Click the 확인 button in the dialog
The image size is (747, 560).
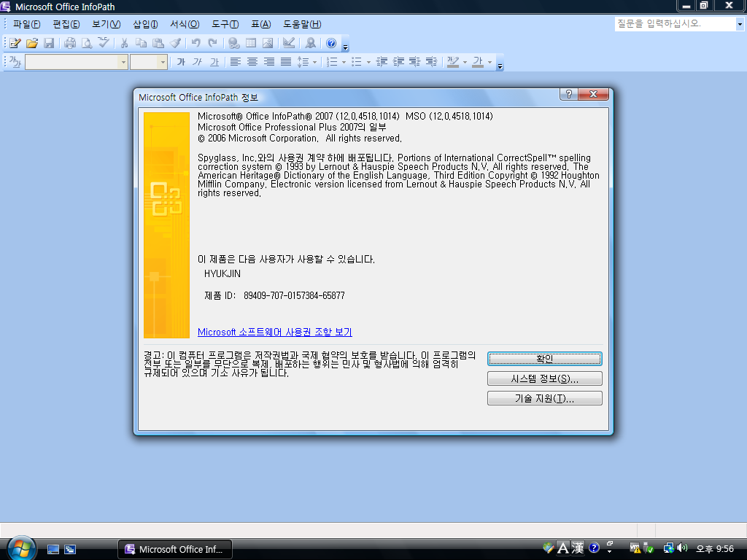(x=544, y=359)
